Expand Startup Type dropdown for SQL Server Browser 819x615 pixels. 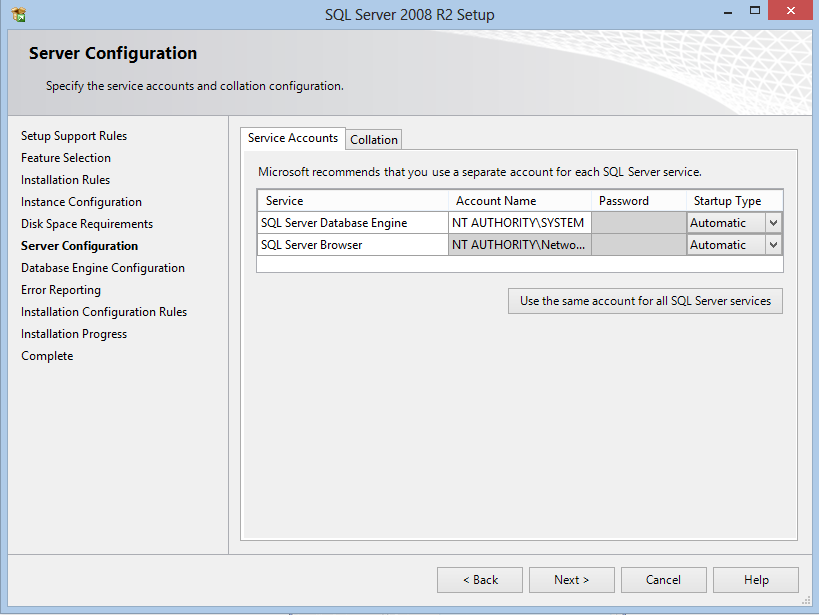click(772, 245)
